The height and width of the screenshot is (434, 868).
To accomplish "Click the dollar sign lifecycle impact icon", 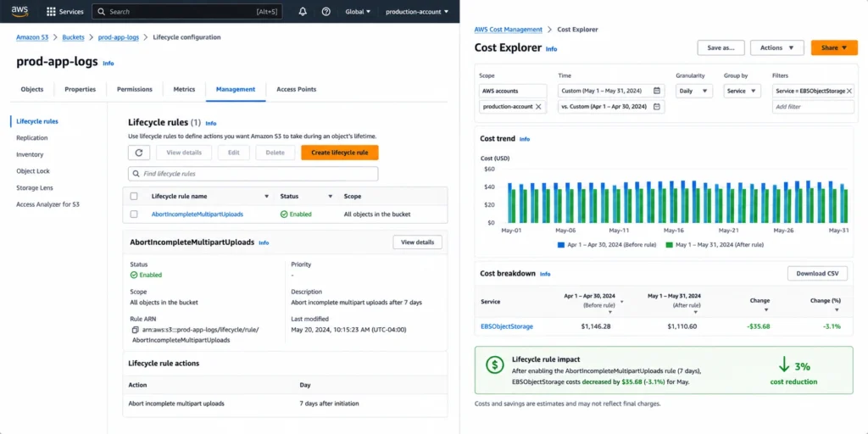I will pyautogui.click(x=494, y=364).
